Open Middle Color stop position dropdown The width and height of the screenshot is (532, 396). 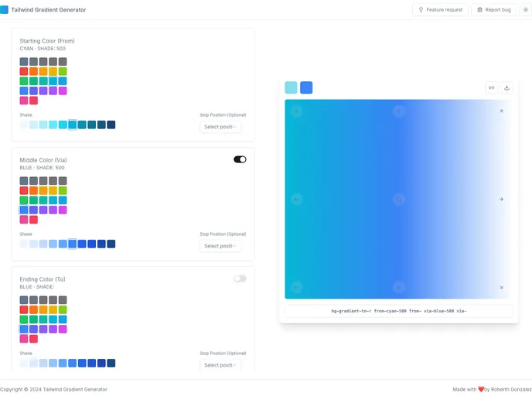[x=220, y=246]
